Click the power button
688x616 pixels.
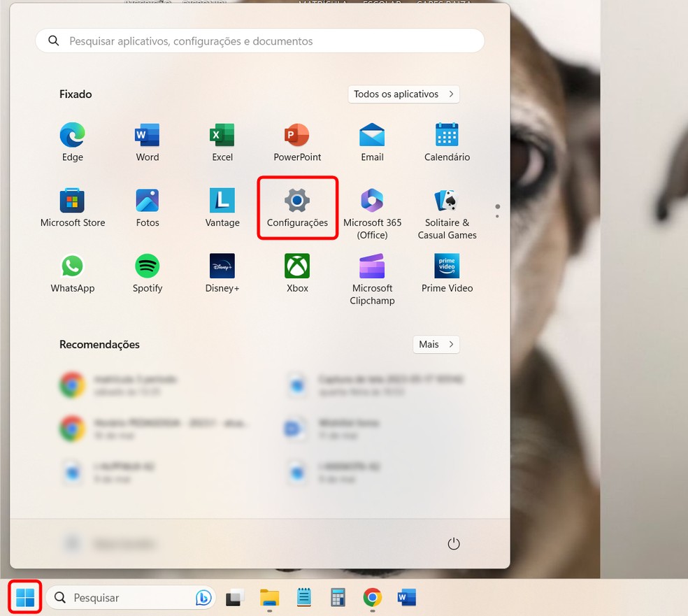tap(453, 543)
